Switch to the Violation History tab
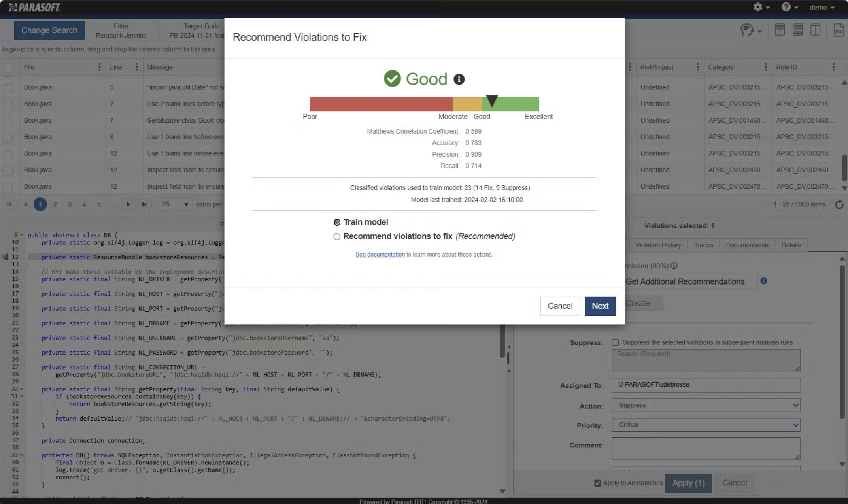The width and height of the screenshot is (848, 504). click(658, 245)
